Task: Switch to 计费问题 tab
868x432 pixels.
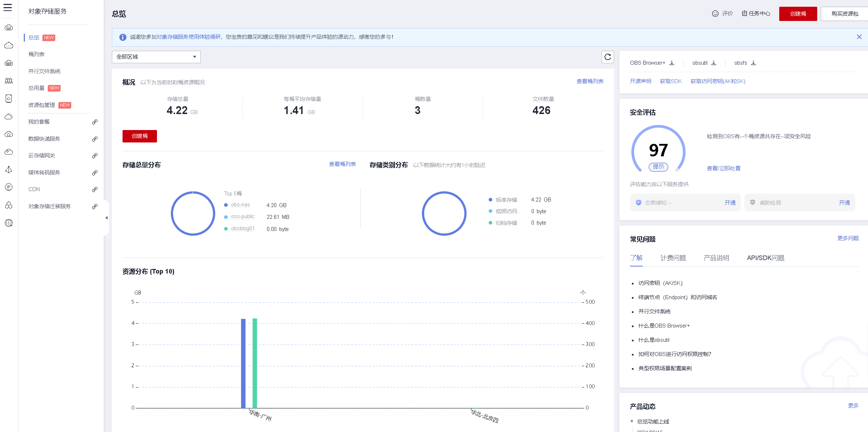Action: [673, 258]
